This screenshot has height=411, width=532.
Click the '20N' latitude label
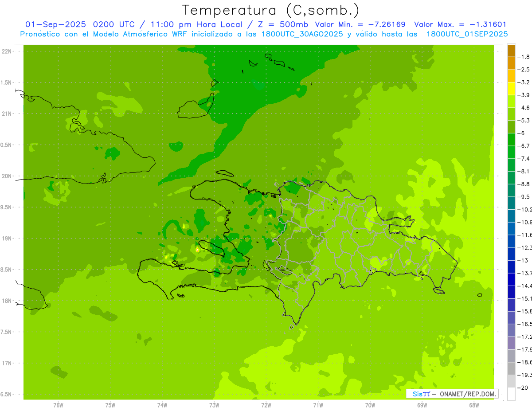pyautogui.click(x=7, y=176)
